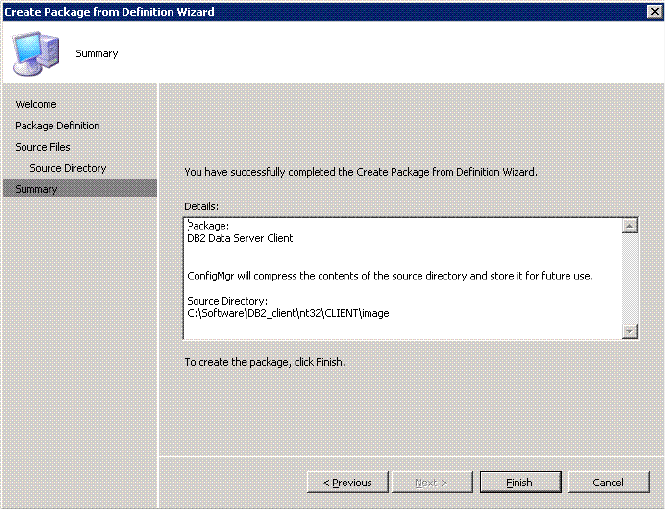The height and width of the screenshot is (509, 665).
Task: Go to the Welcome step
Action: coord(36,104)
